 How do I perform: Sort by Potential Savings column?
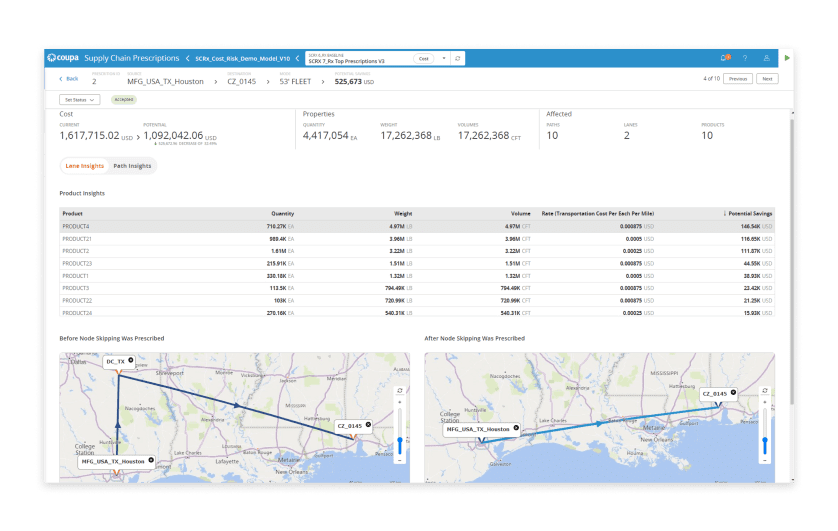[748, 213]
